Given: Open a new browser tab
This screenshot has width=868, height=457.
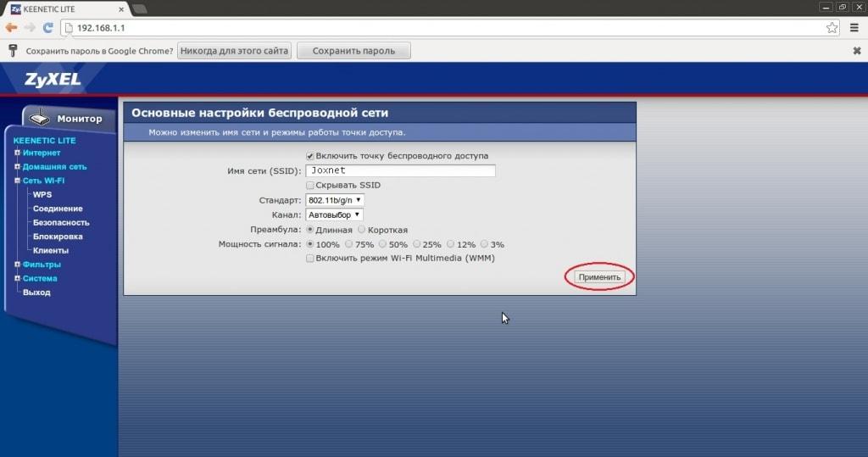Looking at the screenshot, I should tap(140, 8).
